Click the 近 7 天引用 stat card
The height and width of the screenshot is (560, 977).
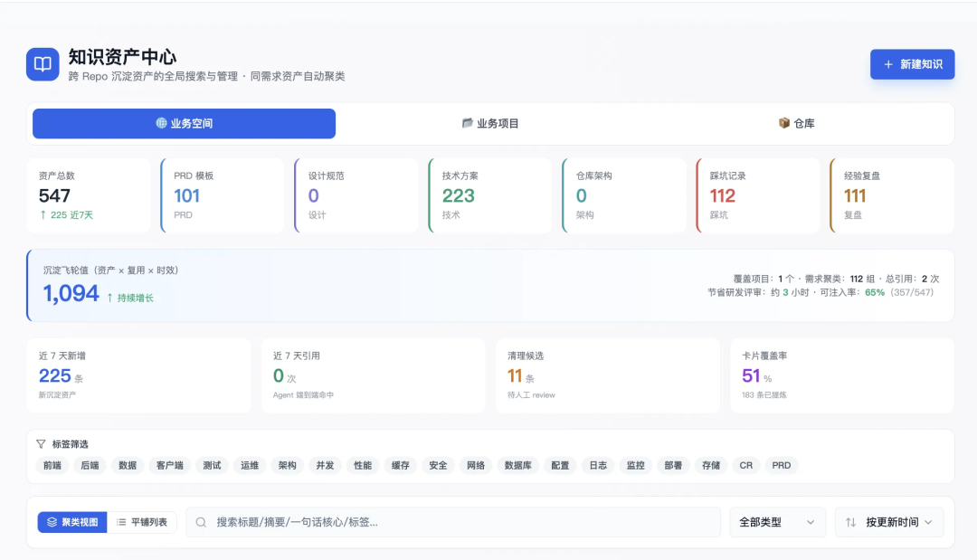click(x=374, y=375)
